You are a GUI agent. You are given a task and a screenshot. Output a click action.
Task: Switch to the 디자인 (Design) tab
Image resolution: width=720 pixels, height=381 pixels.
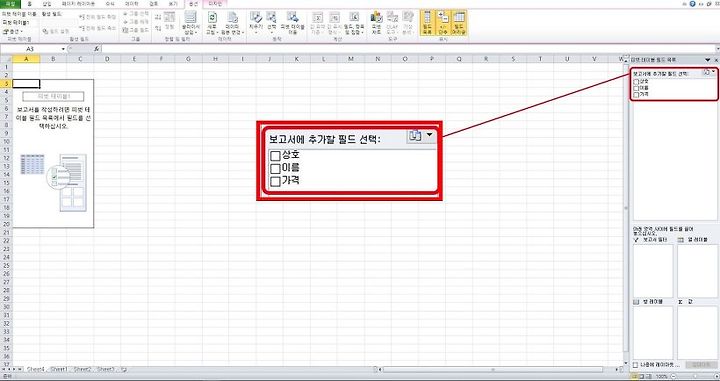point(214,4)
